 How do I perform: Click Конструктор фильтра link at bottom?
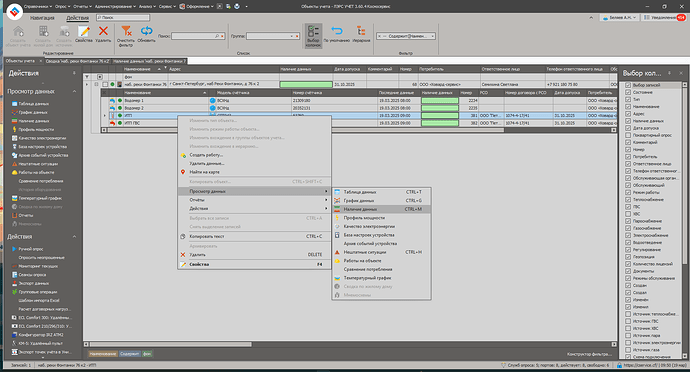(589, 354)
